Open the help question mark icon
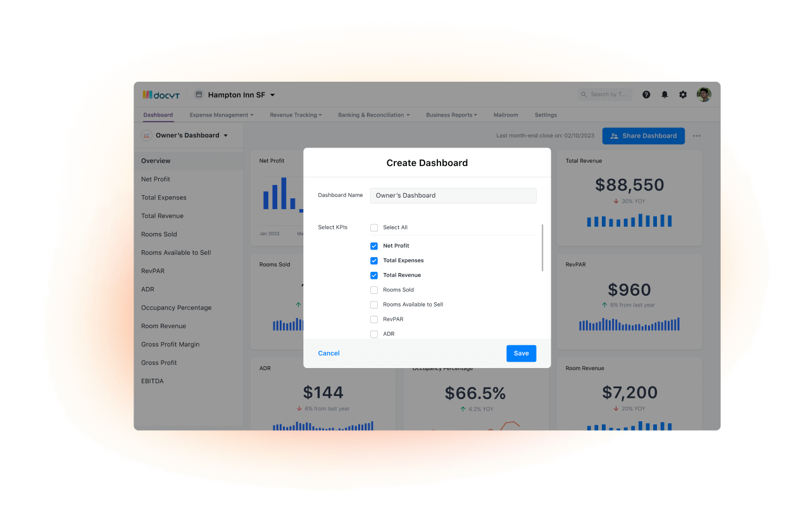812x515 pixels. click(x=646, y=94)
